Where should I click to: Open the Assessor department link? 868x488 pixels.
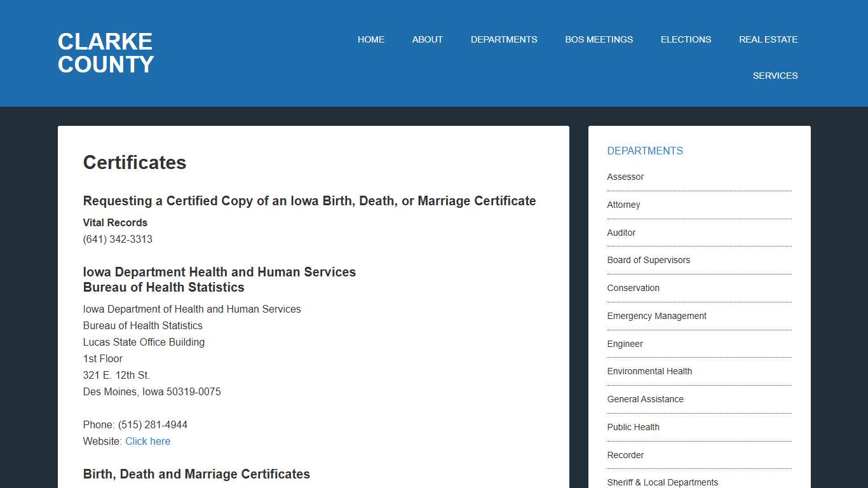(x=625, y=177)
